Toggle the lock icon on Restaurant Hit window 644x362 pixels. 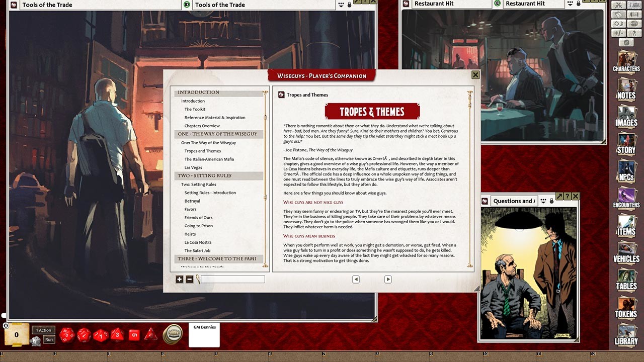(x=578, y=4)
